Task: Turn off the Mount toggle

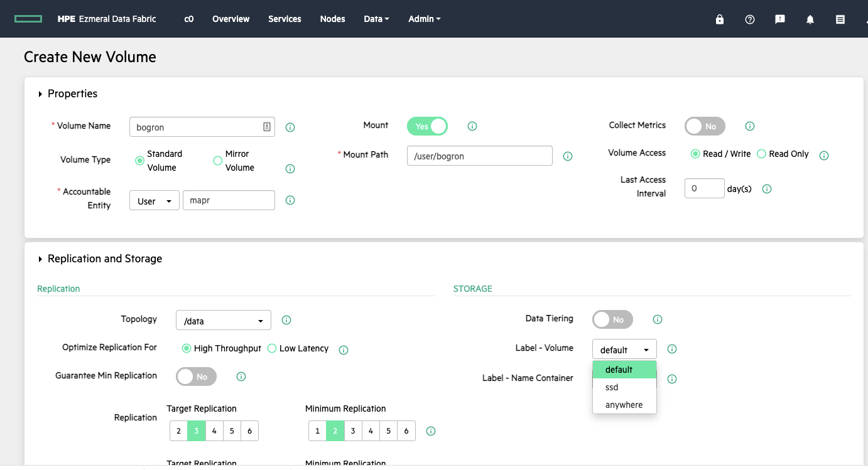Action: (x=427, y=126)
